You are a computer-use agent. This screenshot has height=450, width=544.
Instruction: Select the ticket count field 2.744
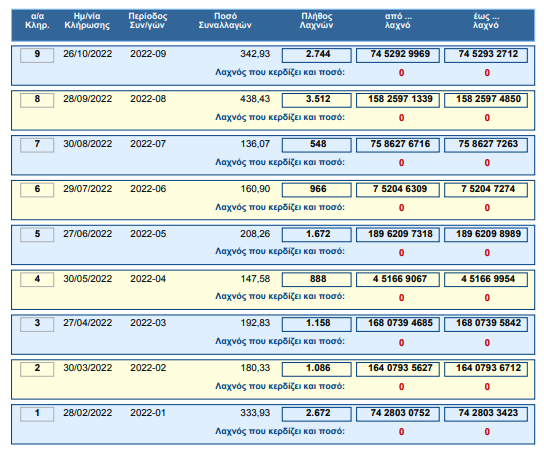point(316,55)
